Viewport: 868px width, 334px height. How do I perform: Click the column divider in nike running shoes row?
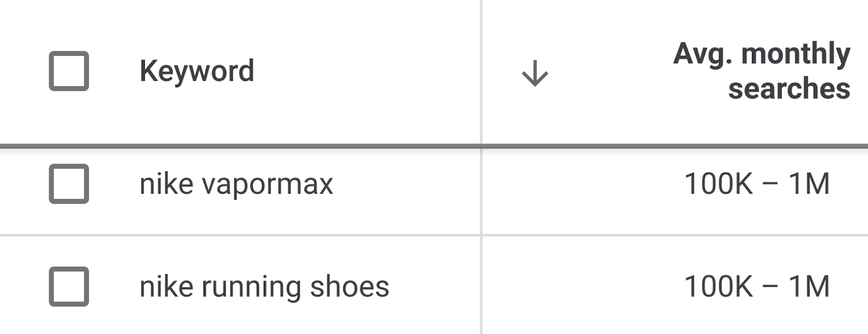click(481, 286)
